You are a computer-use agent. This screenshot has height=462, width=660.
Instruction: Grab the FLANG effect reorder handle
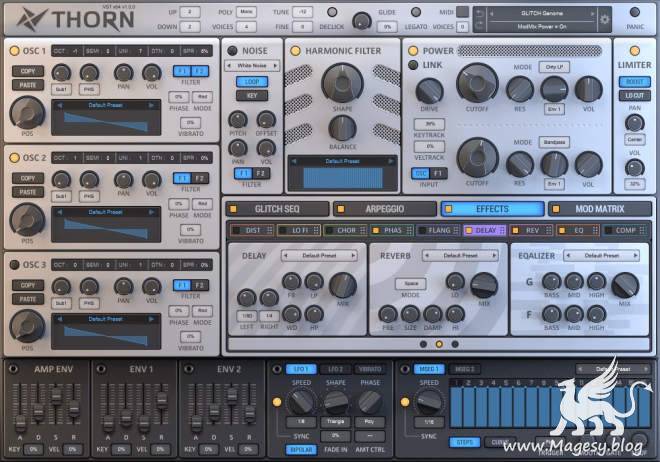(x=456, y=230)
